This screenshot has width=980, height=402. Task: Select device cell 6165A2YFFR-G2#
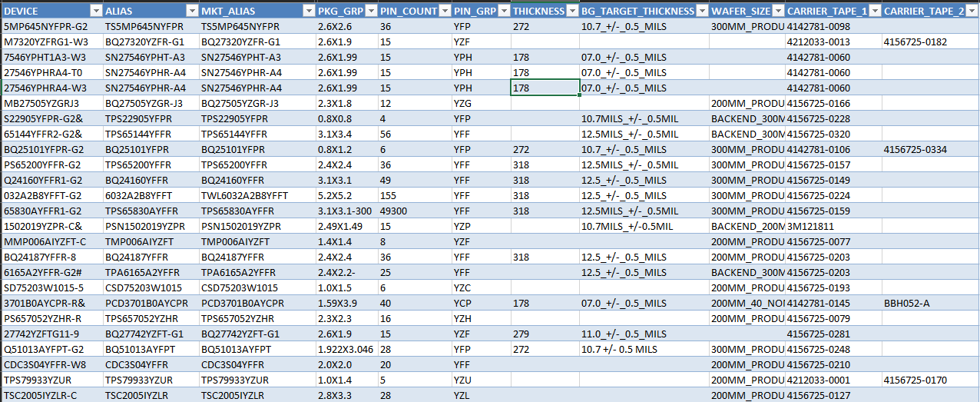pyautogui.click(x=51, y=272)
